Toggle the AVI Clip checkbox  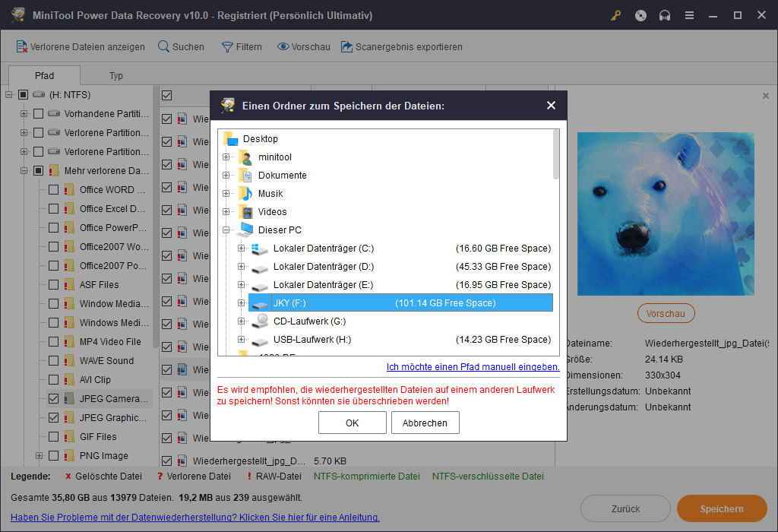(x=53, y=380)
